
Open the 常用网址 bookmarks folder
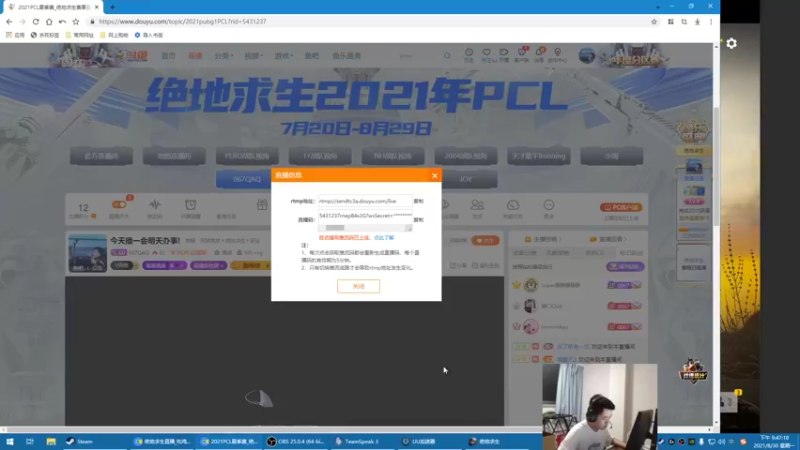(80, 35)
